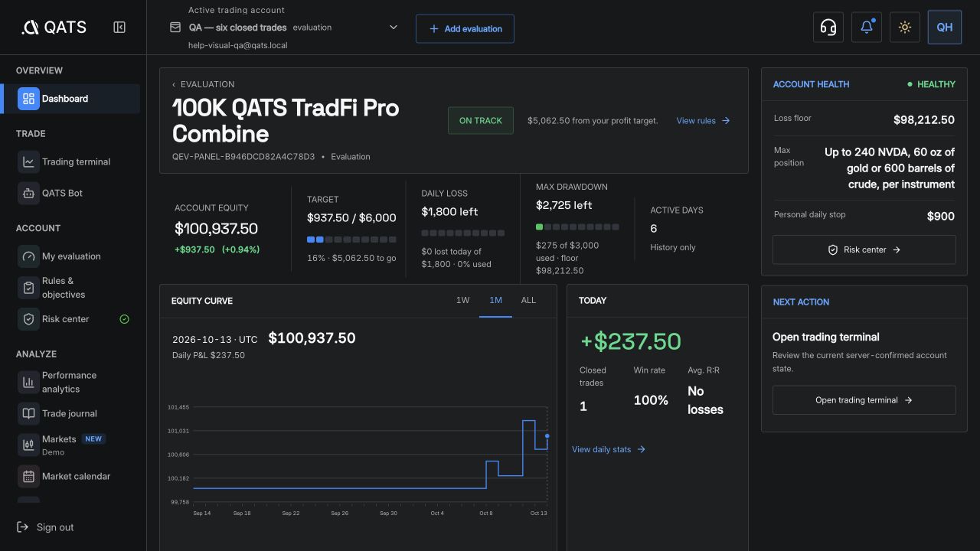Viewport: 980px width, 551px height.
Task: Click Open trading terminal button
Action: (x=864, y=400)
